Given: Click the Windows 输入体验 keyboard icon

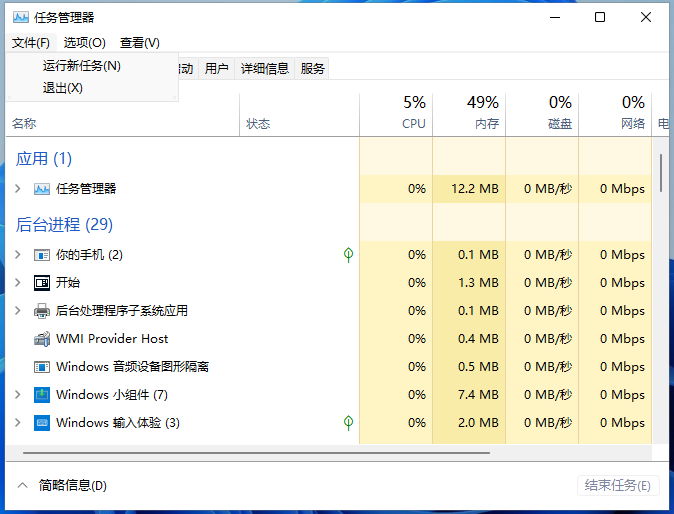Looking at the screenshot, I should (42, 423).
